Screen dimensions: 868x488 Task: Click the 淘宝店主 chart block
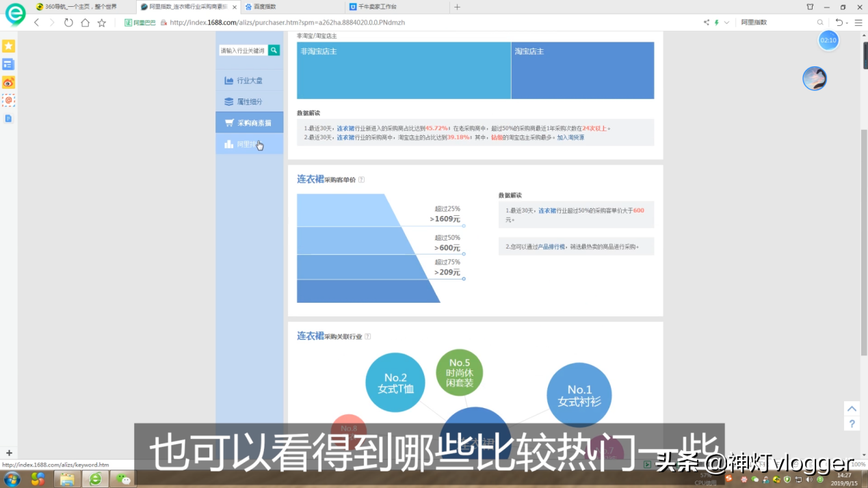coord(583,70)
